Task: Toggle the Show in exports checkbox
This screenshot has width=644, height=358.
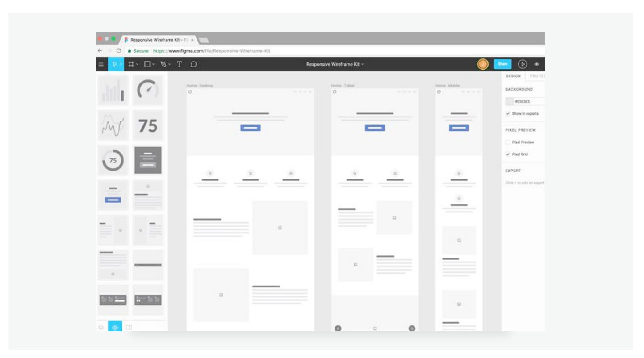Action: pos(508,114)
